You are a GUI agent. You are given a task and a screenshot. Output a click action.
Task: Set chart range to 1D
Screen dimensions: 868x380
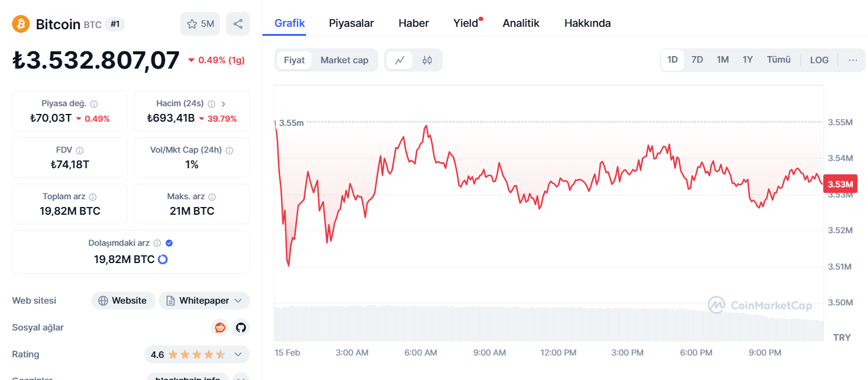pyautogui.click(x=672, y=60)
